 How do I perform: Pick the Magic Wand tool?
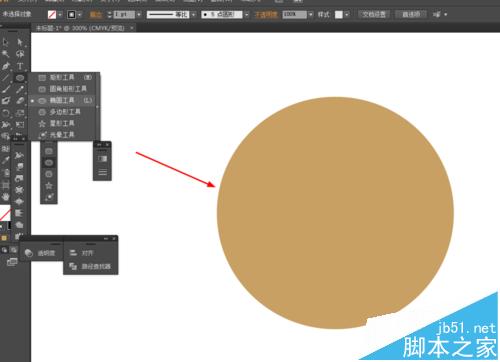click(5, 54)
